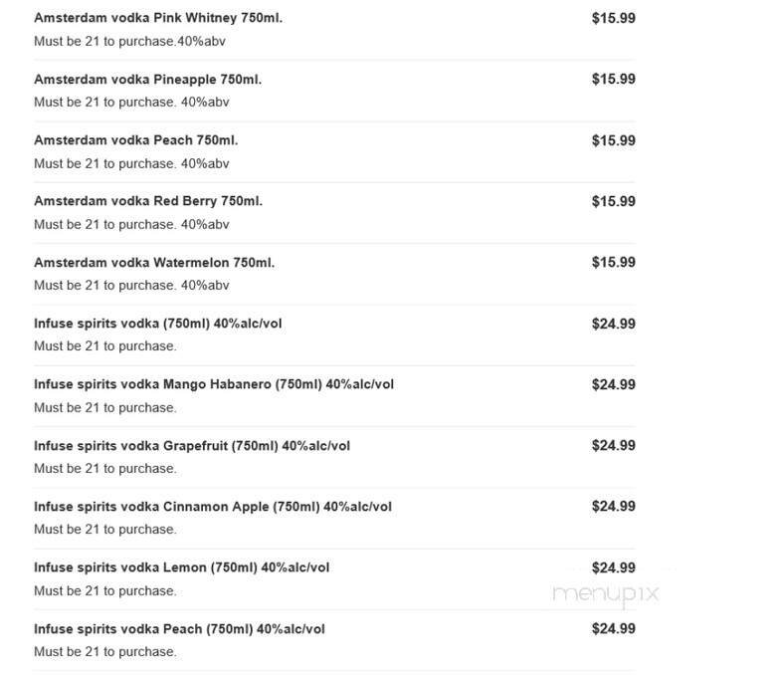Click the price beside Amsterdam vodka Pineapple
Viewport: 784px width, 676px height.
[x=613, y=79]
